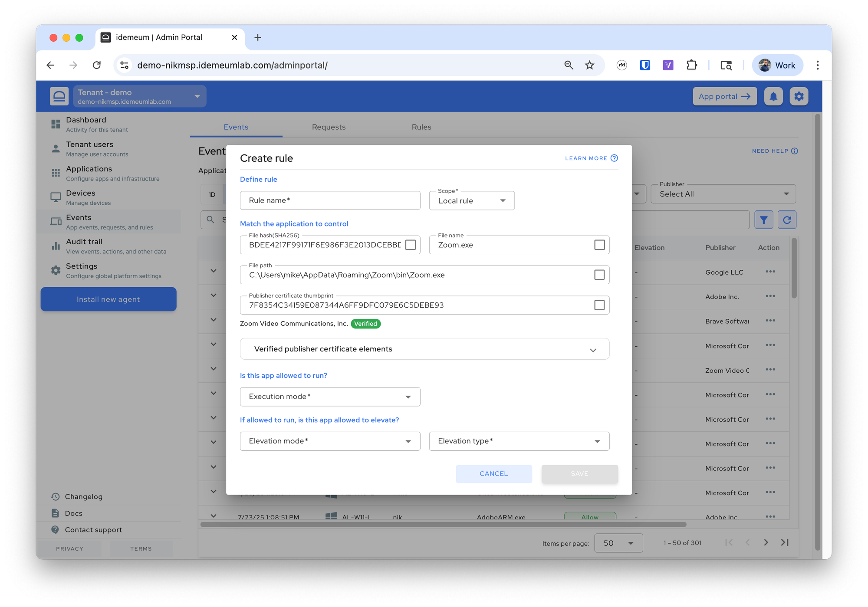Check the File hash (SHA256) checkbox
This screenshot has height=607, width=868.
point(411,245)
